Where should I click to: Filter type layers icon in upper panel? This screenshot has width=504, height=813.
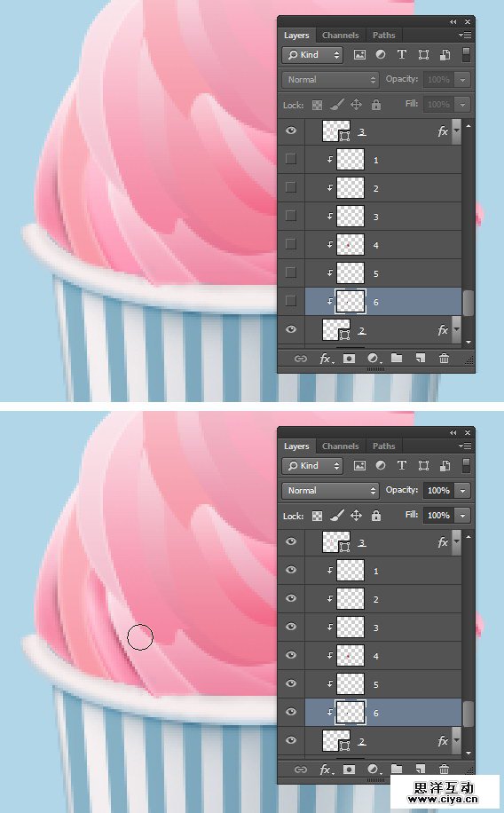[x=401, y=54]
